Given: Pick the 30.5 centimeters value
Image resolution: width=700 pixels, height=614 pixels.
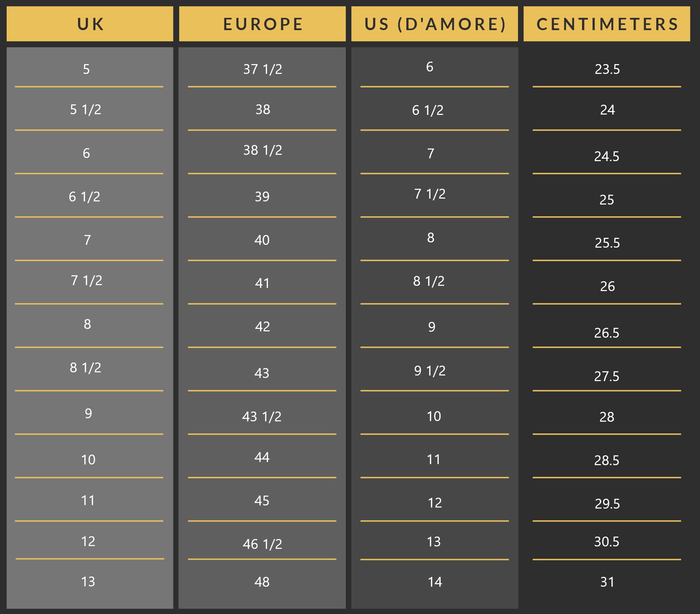Looking at the screenshot, I should pos(607,541).
